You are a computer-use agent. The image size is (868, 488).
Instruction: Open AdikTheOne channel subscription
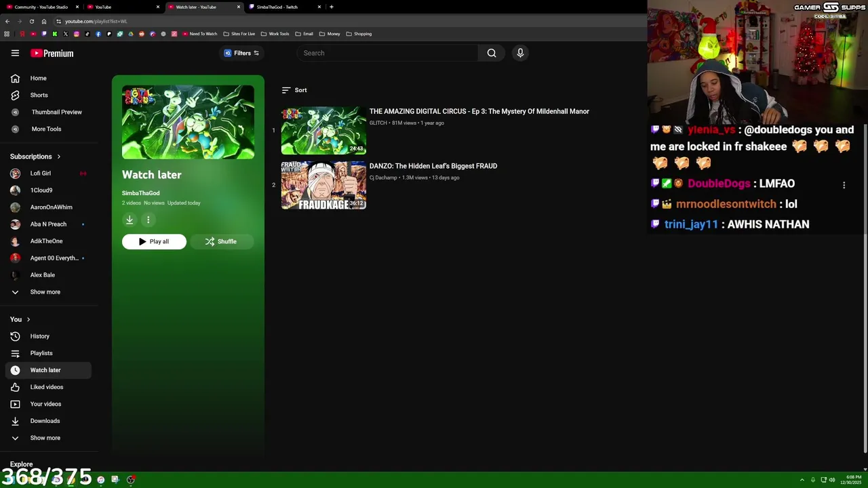pos(47,241)
